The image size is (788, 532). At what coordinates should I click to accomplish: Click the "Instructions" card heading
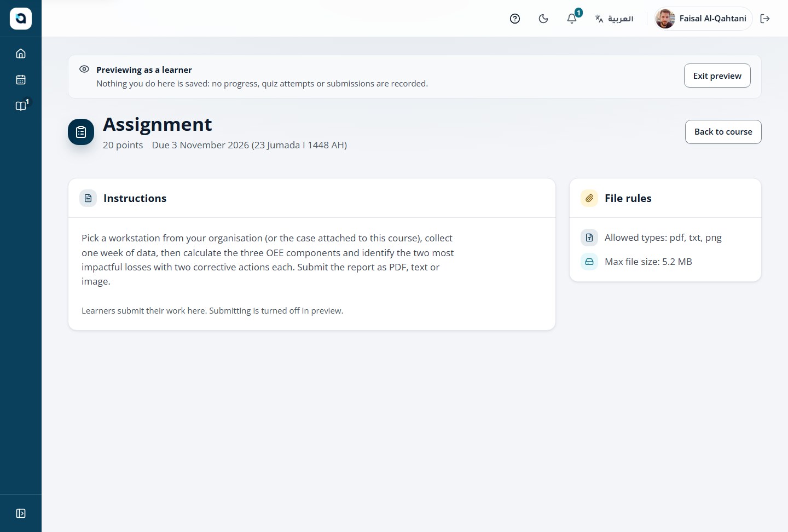135,198
